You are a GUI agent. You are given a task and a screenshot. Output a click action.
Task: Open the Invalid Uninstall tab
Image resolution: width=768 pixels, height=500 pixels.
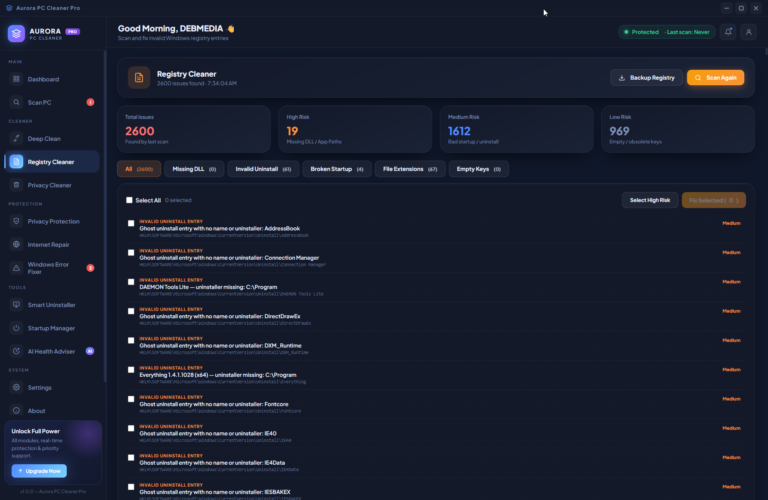pos(263,169)
